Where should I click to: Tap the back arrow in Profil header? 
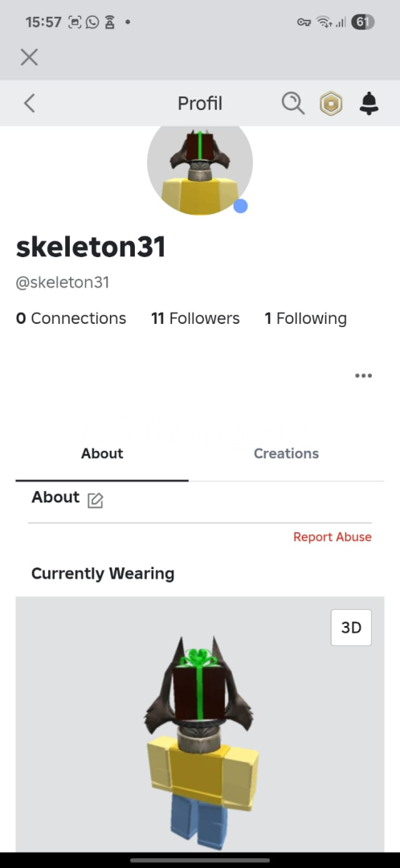(x=30, y=103)
